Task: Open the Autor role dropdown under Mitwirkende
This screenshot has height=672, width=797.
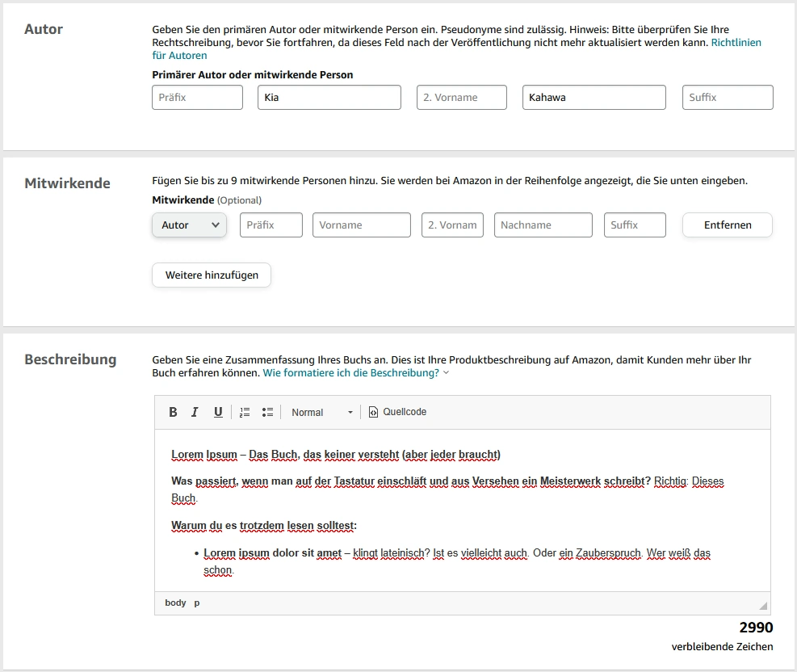Action: coord(189,225)
